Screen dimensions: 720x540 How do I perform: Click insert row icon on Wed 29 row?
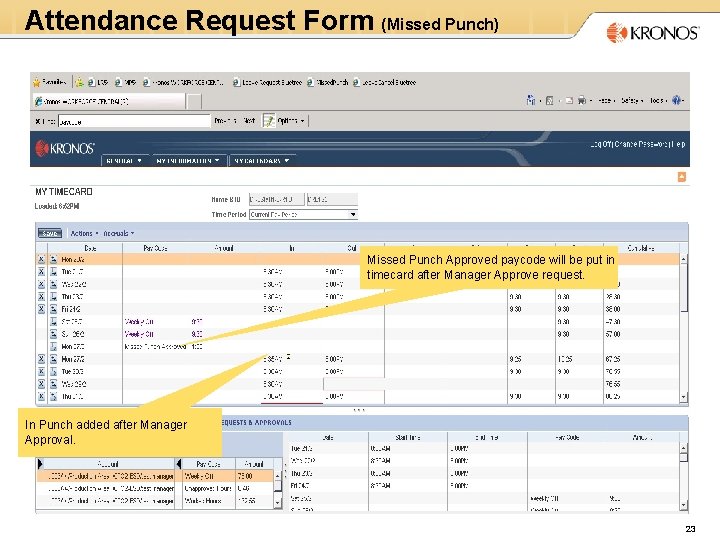[x=53, y=384]
